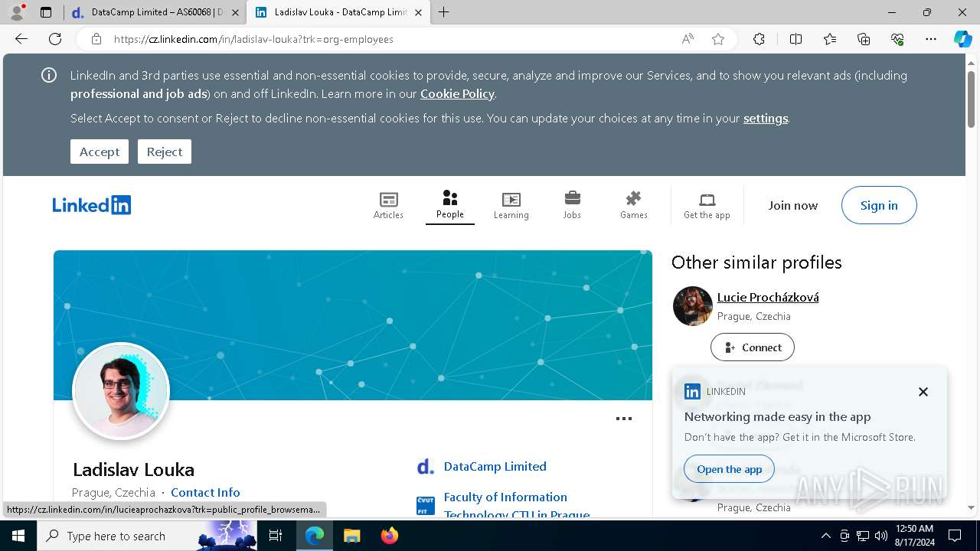Select the Ladislav Louka LinkedIn tab
The image size is (980, 551).
(337, 12)
